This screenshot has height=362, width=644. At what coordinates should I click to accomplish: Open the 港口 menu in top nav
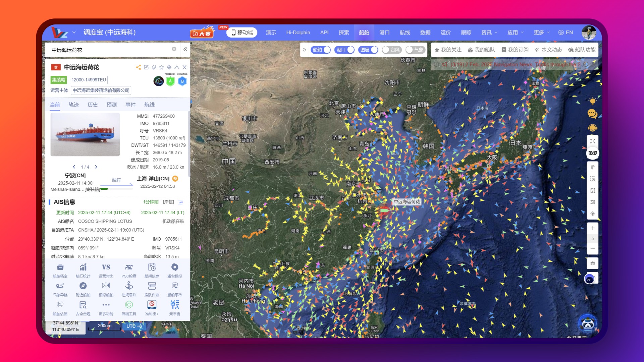coord(384,33)
